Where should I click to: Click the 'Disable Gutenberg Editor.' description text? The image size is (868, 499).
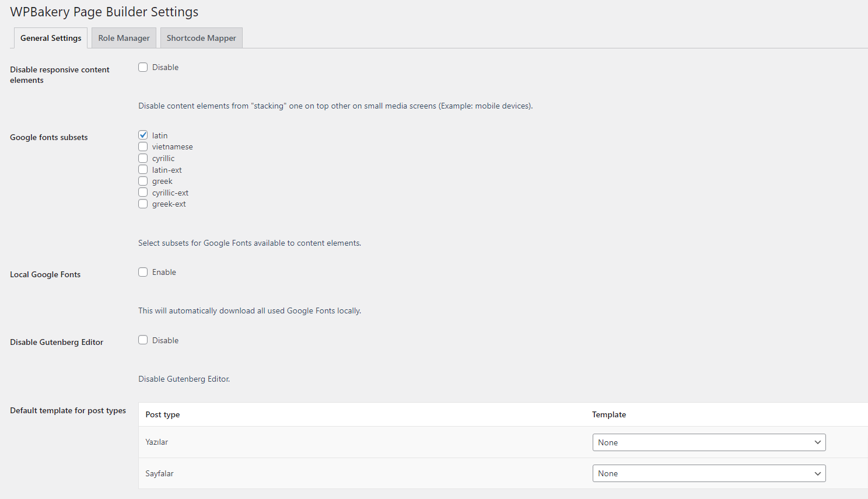pyautogui.click(x=184, y=379)
